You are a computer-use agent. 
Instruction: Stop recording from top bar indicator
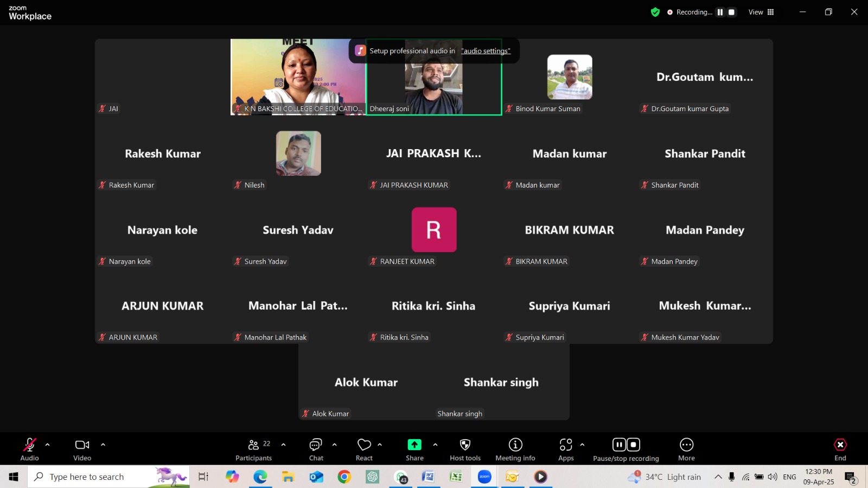(x=732, y=12)
